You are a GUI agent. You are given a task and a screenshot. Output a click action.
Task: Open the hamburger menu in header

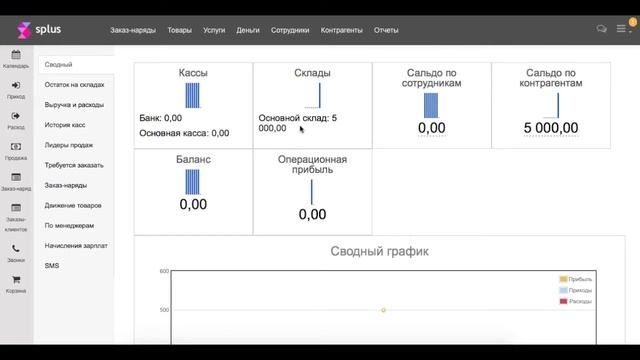[x=621, y=29]
